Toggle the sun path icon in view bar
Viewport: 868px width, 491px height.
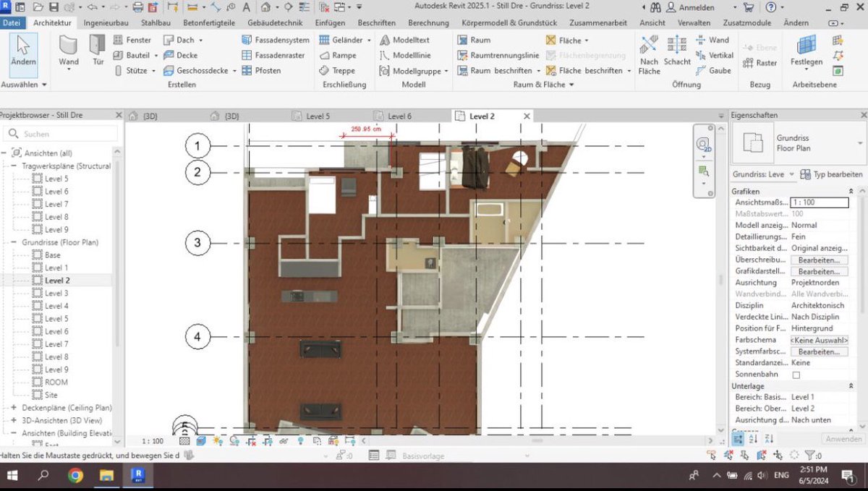[x=216, y=440]
